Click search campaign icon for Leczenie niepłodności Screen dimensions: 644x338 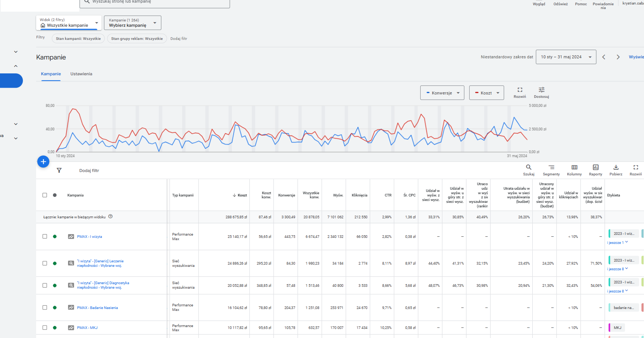click(x=71, y=263)
